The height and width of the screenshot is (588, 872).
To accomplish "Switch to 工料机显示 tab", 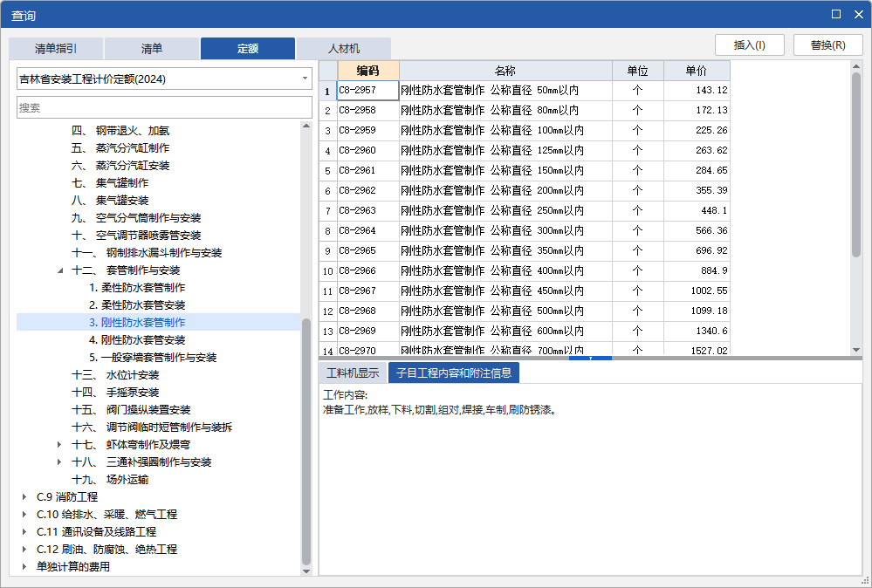I will 353,373.
